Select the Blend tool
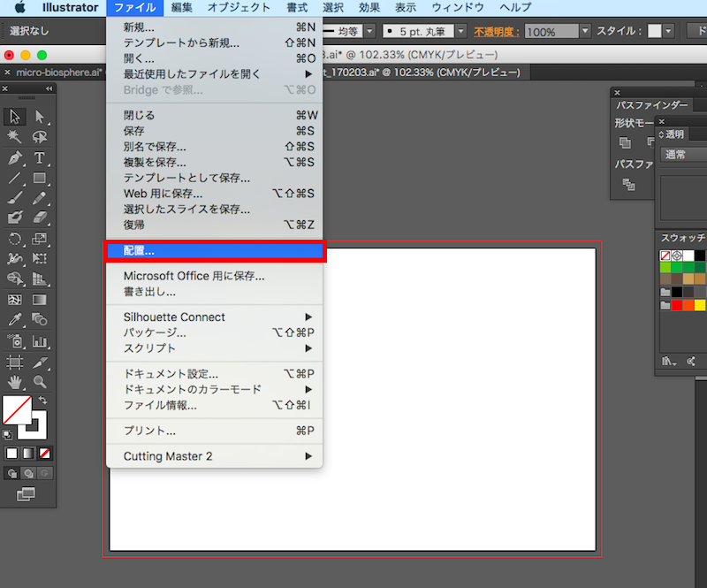 pos(40,319)
